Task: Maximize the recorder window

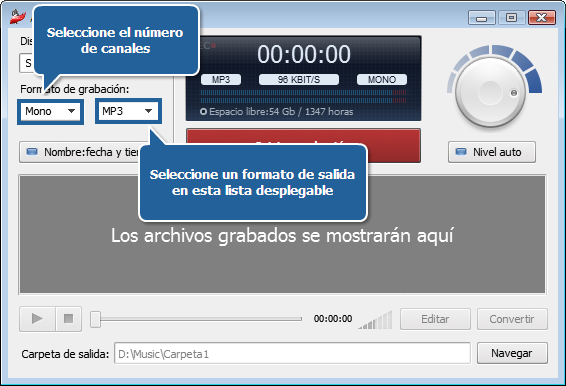Action: [x=511, y=17]
